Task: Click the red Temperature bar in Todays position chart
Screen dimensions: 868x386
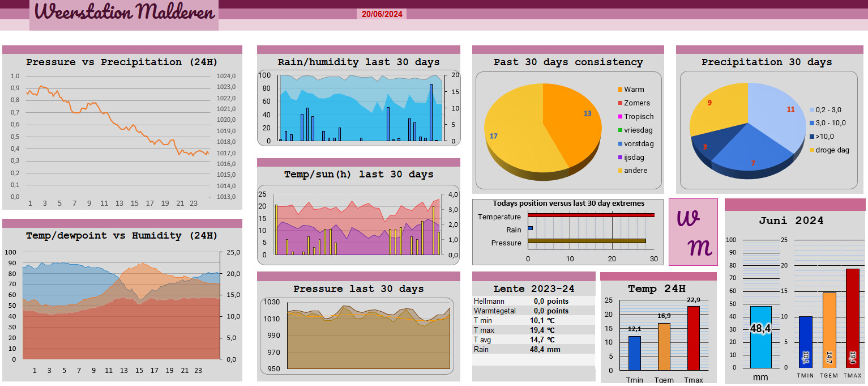Action: click(591, 215)
